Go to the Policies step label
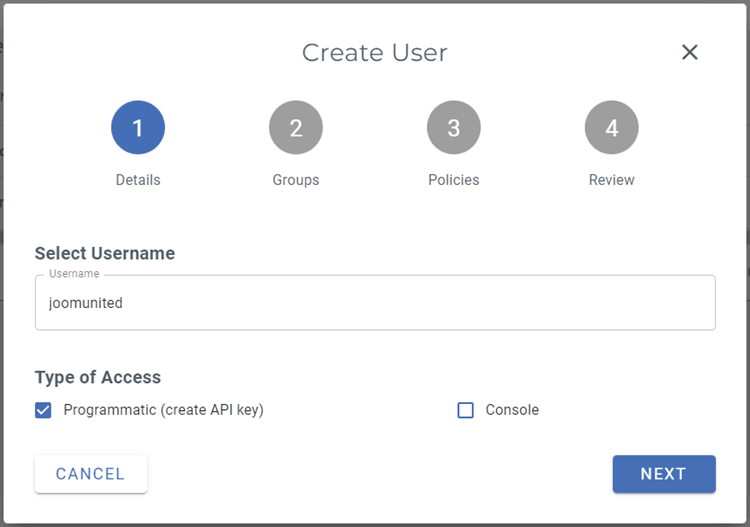The width and height of the screenshot is (750, 527). tap(454, 180)
